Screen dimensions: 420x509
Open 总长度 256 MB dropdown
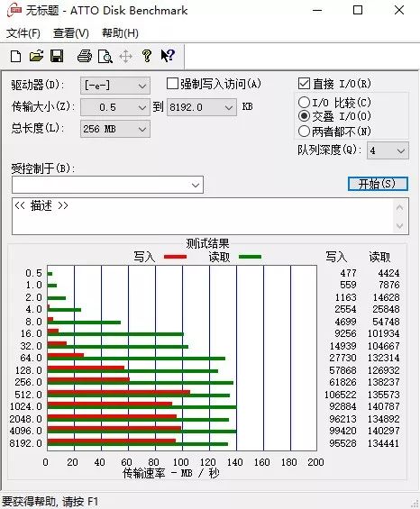click(115, 129)
